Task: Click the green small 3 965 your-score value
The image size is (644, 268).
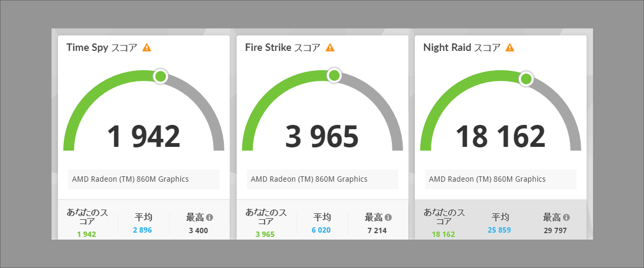Action: [265, 234]
